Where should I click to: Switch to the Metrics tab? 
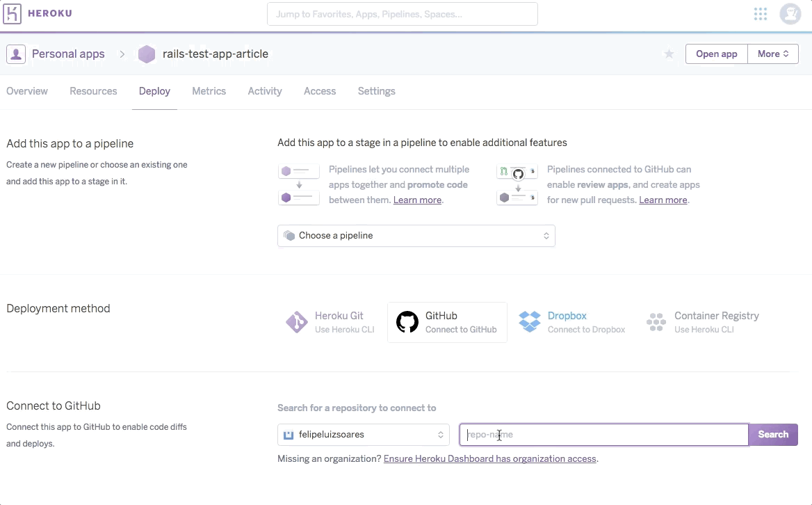coord(209,91)
